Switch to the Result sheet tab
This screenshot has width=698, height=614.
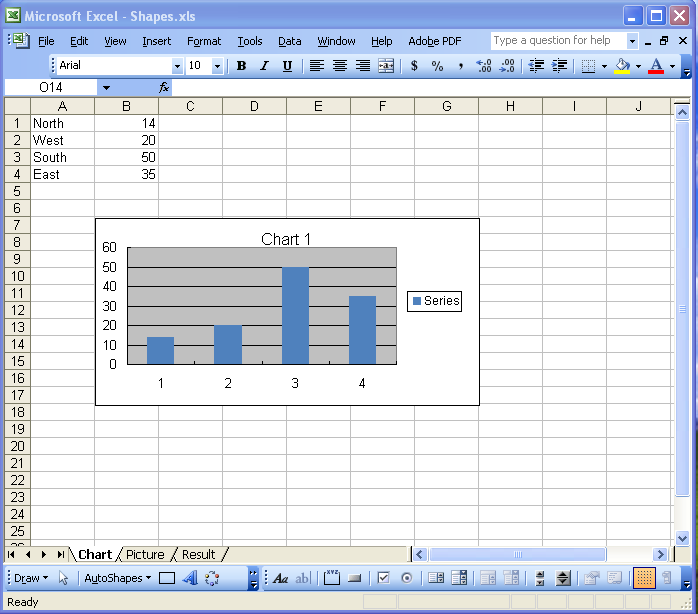[199, 554]
